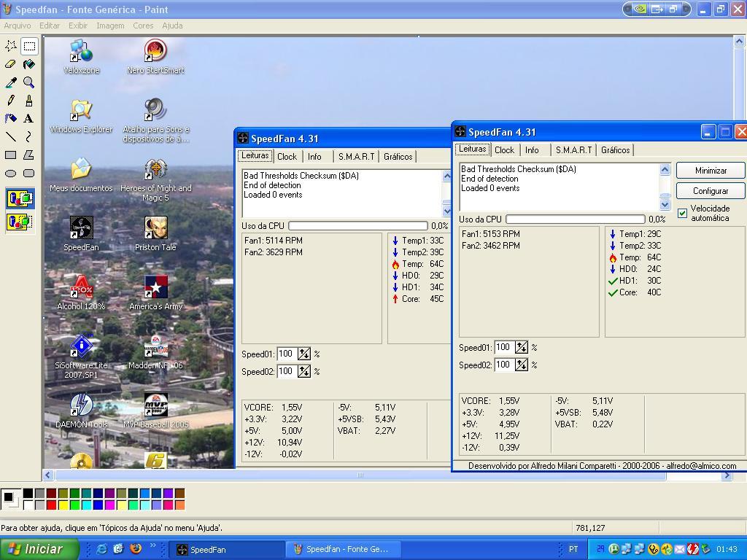
Task: Click the PT language indicator
Action: tap(573, 549)
